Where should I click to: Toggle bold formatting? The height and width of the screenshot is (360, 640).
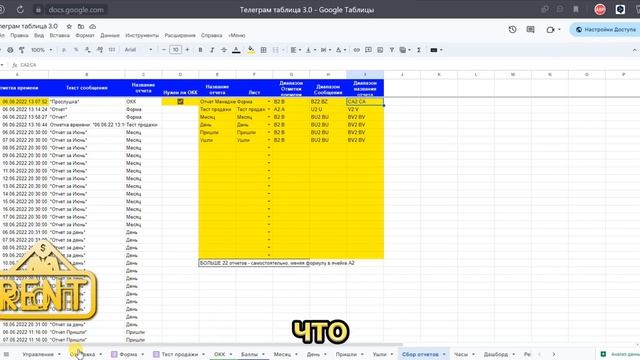click(200, 50)
